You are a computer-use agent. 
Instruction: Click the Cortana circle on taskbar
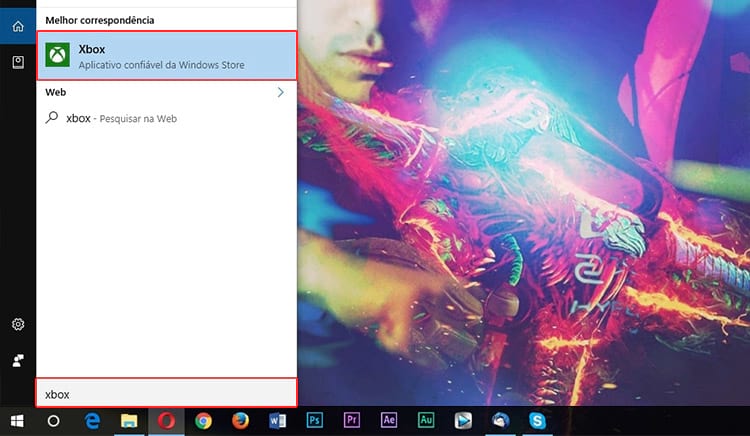[x=54, y=421]
